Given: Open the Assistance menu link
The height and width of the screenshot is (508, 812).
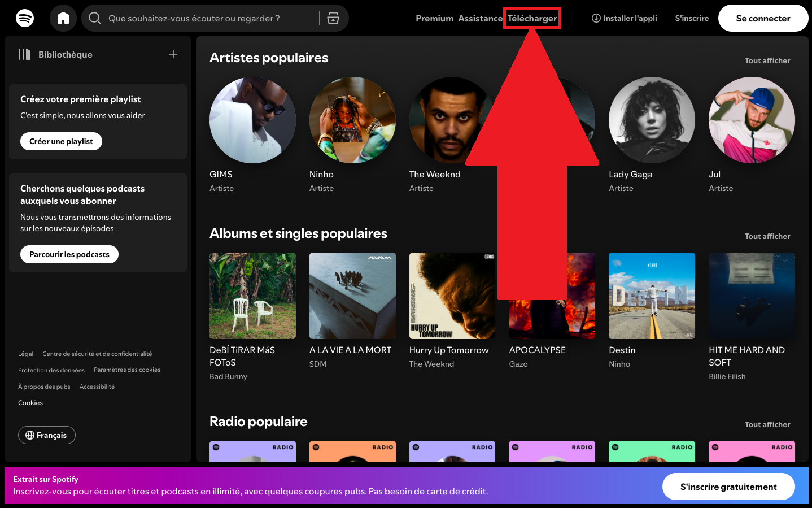Looking at the screenshot, I should pyautogui.click(x=480, y=19).
